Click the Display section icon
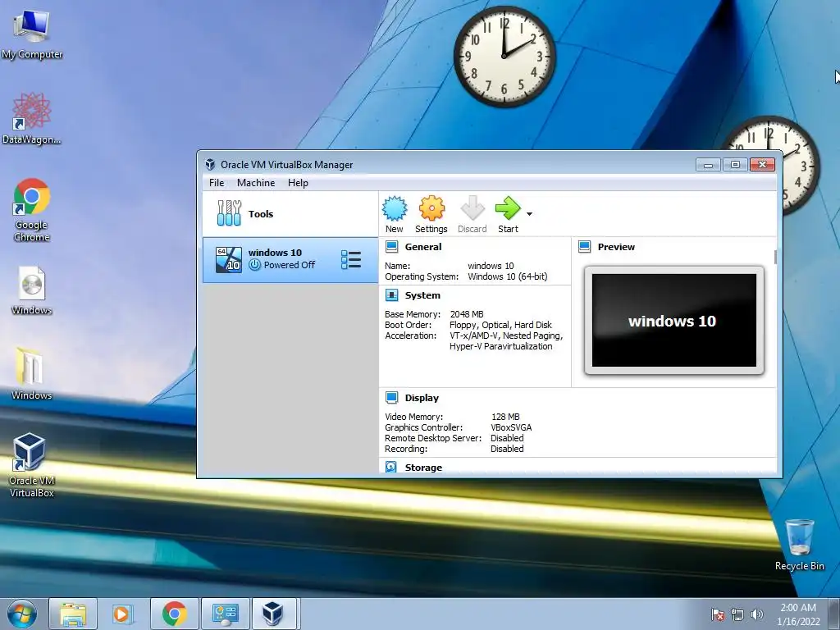840x630 pixels. click(391, 398)
